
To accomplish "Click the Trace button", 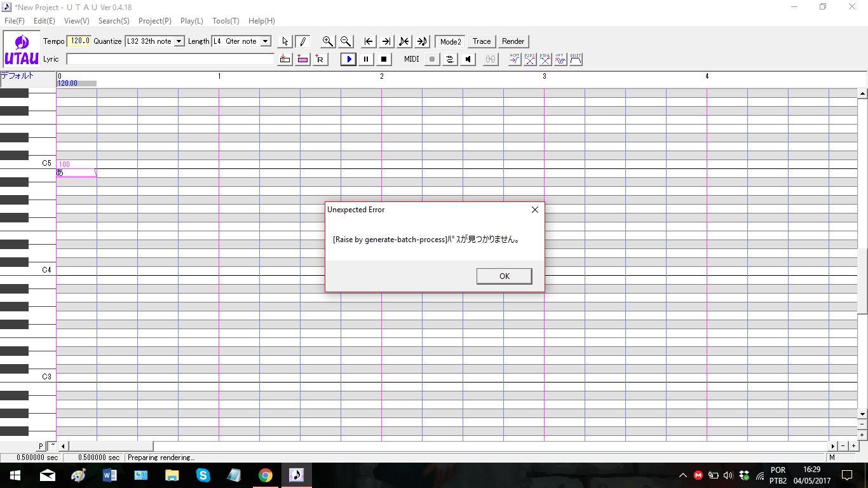I will pyautogui.click(x=482, y=41).
